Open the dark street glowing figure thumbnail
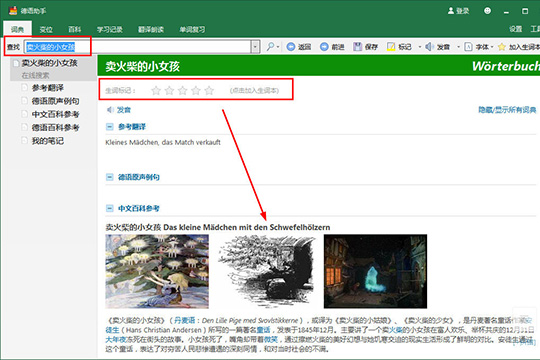540x360 pixels. (375, 271)
